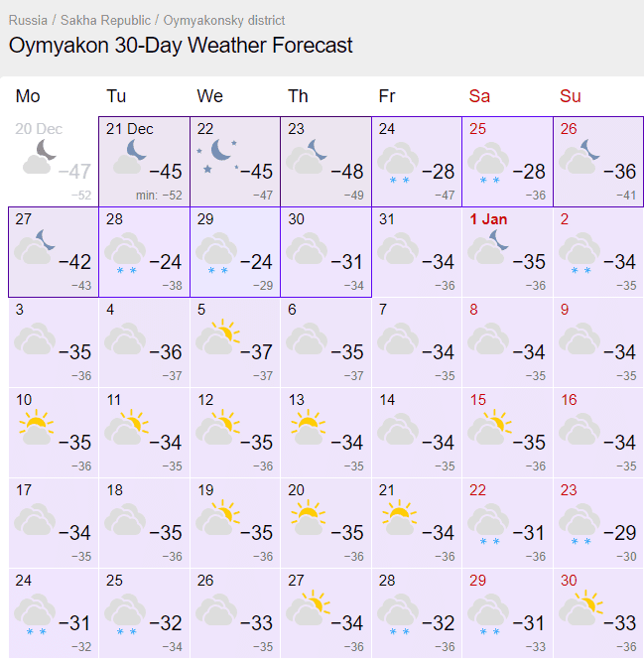Open the 27 December forecast showing −42

coord(54,252)
